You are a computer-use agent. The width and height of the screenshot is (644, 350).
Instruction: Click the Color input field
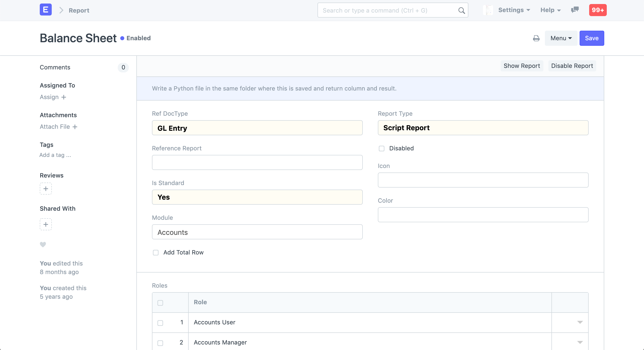483,215
